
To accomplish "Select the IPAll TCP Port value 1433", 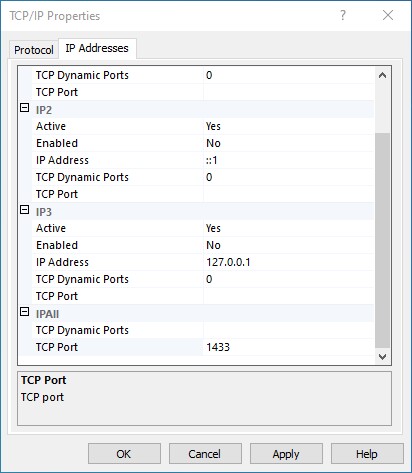I will [x=288, y=347].
